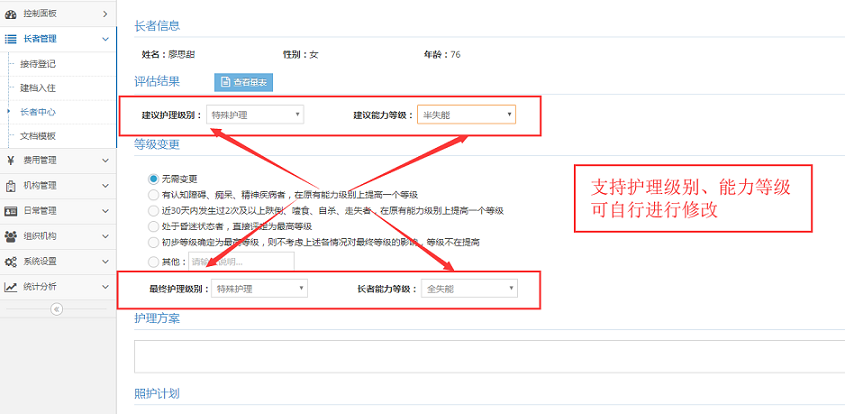Image resolution: width=845 pixels, height=414 pixels.
Task: Open 接待登记 in the sidebar
Action: click(x=38, y=64)
